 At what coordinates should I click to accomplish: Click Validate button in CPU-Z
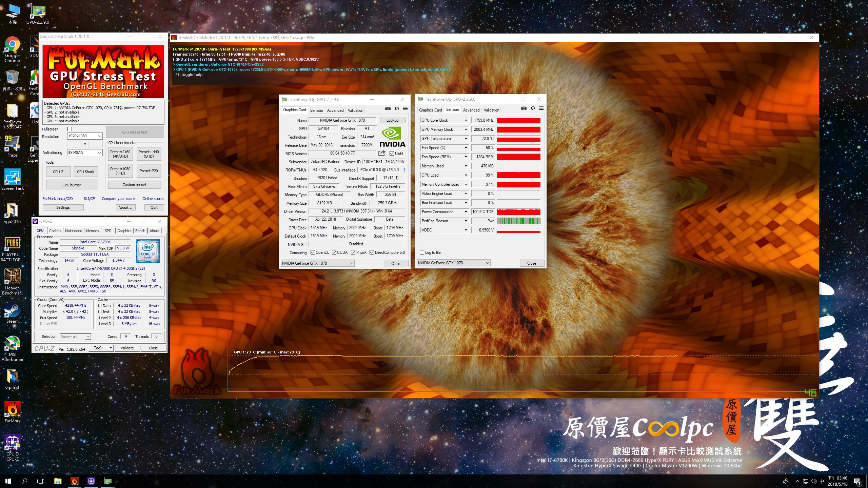pyautogui.click(x=127, y=348)
